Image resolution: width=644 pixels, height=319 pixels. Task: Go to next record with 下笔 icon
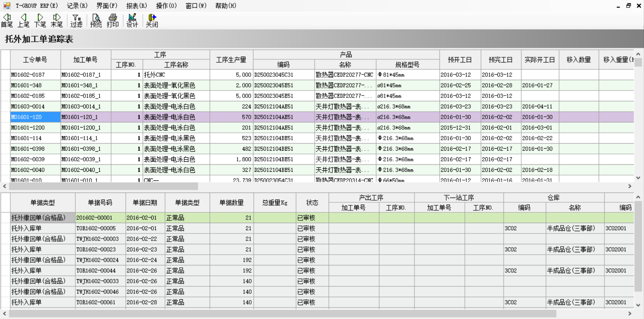[x=40, y=20]
